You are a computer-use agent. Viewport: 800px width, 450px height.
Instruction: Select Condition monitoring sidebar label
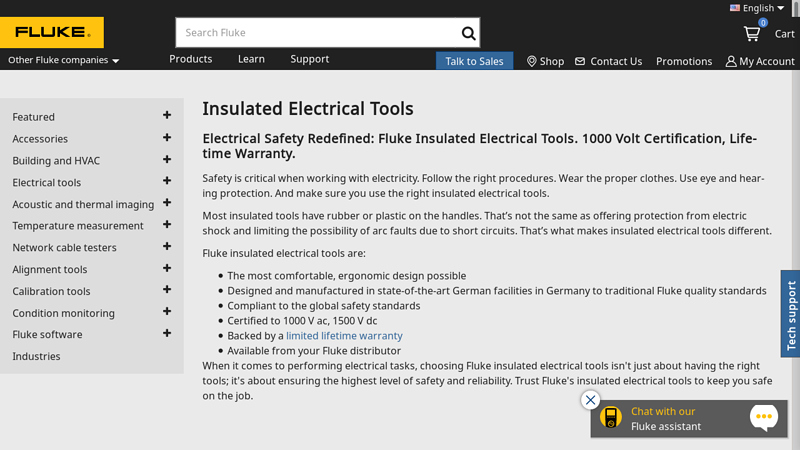pos(63,313)
